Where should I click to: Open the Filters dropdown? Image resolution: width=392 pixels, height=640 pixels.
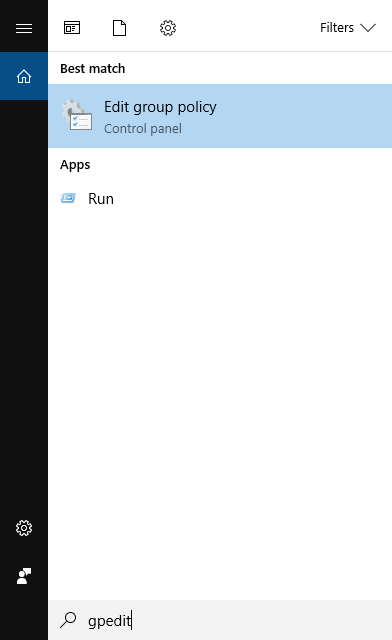(347, 28)
